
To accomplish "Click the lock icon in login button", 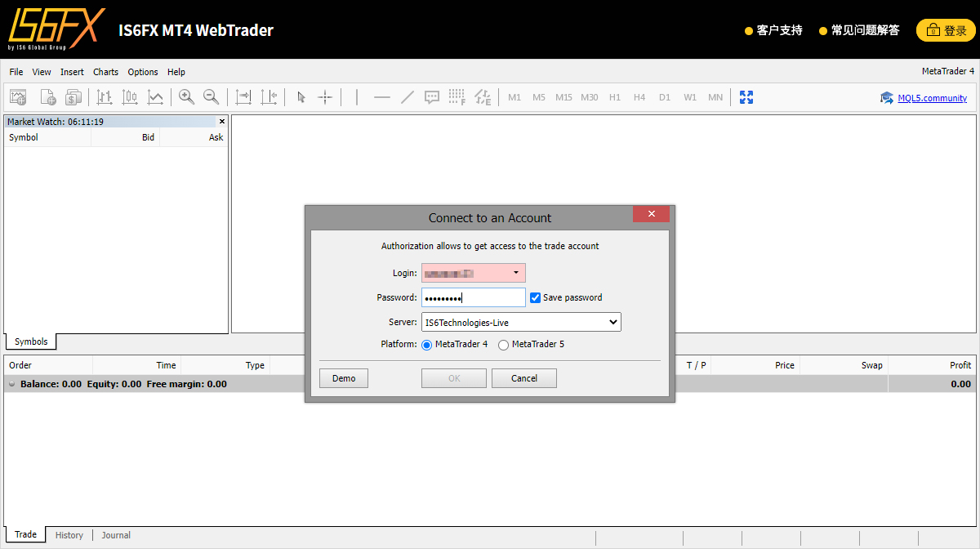I will pos(933,30).
